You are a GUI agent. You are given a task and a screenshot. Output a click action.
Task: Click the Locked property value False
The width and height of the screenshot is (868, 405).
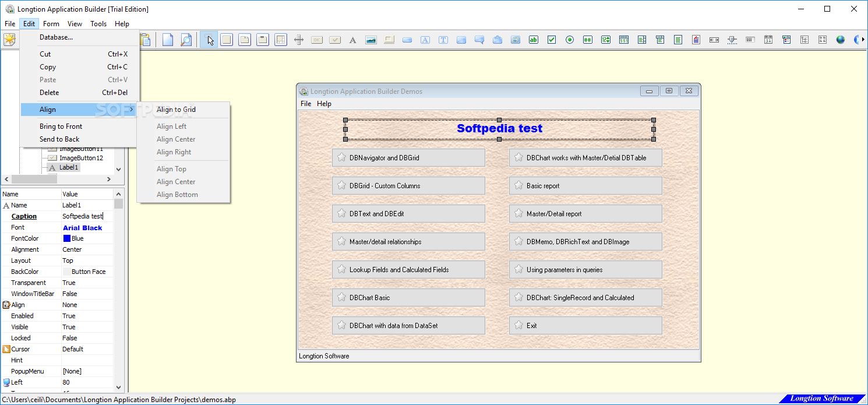tap(87, 338)
